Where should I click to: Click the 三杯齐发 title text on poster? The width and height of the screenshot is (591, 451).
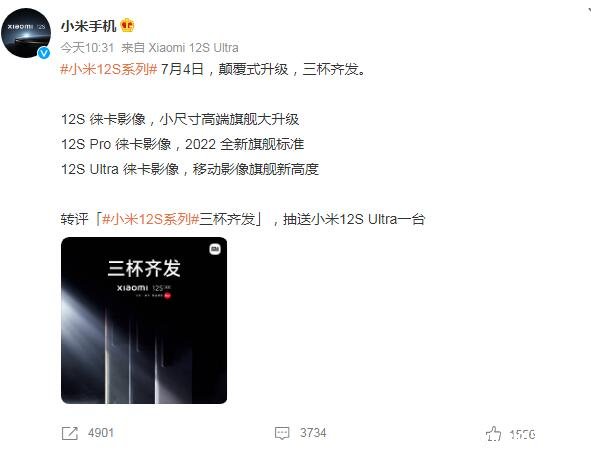[144, 268]
